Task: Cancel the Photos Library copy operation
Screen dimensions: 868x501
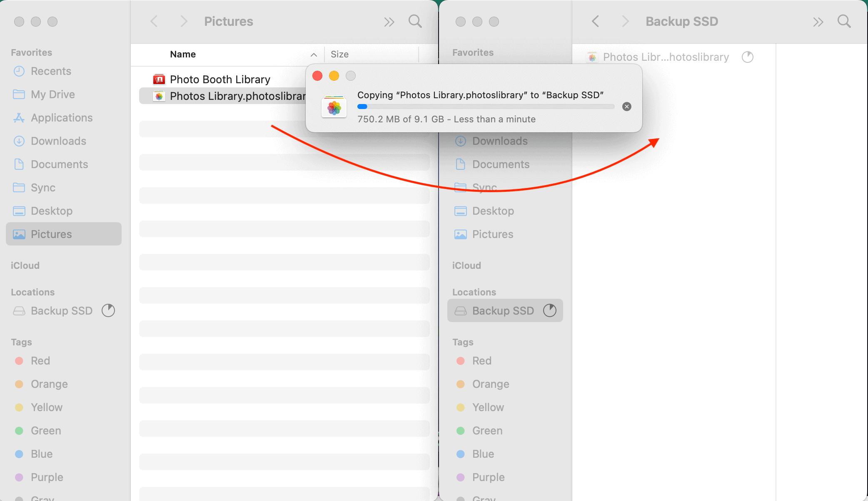Action: (626, 107)
